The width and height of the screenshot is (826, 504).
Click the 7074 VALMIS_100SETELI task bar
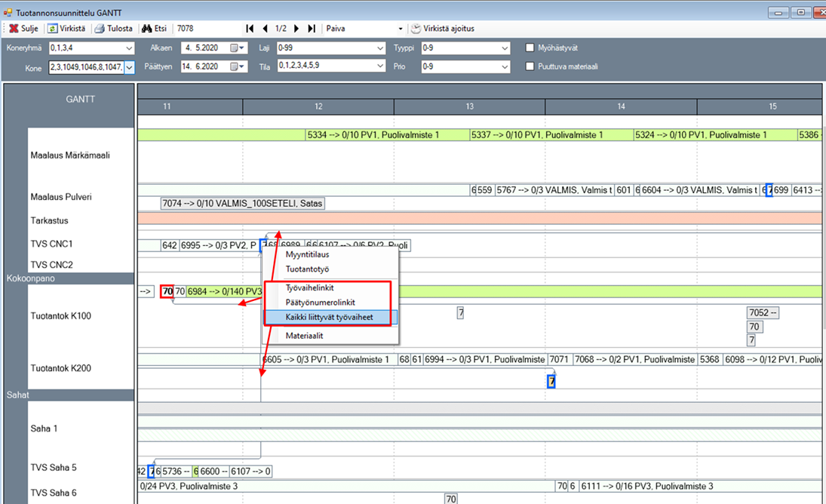click(242, 203)
